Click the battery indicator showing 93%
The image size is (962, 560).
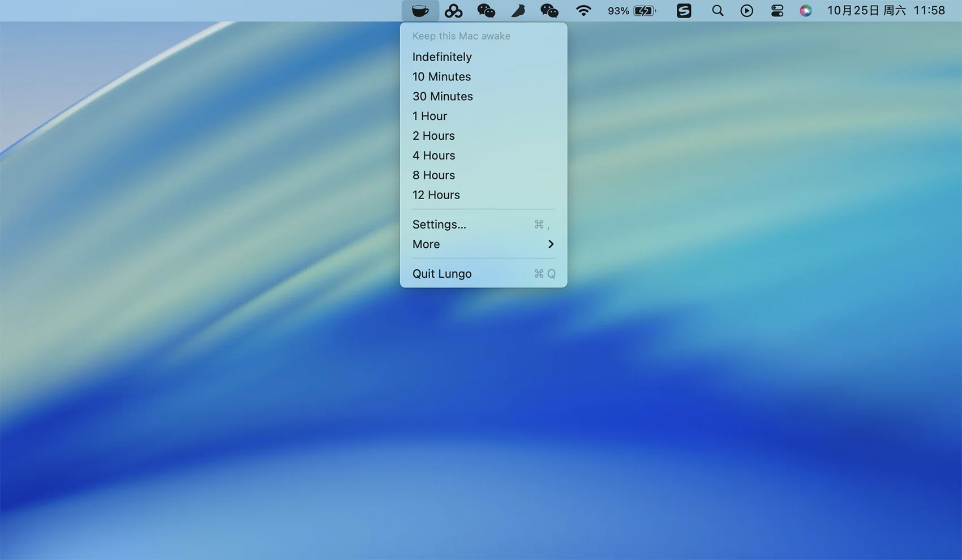[x=632, y=11]
